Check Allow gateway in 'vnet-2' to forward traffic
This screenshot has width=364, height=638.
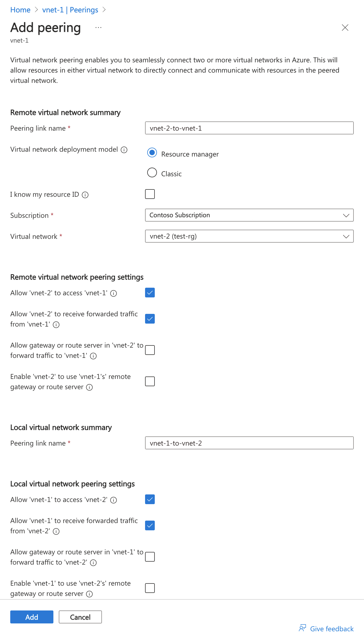click(150, 350)
